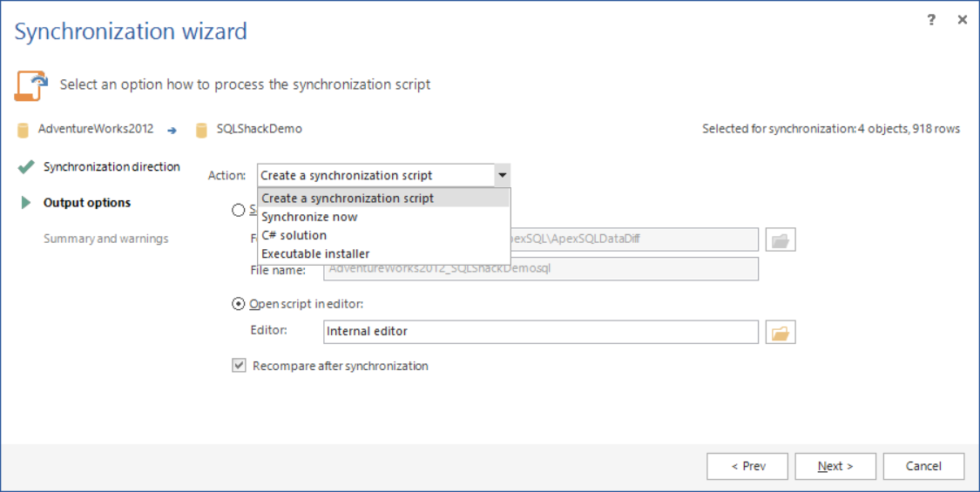
Task: Pick C# solution in the Action list
Action: [294, 235]
